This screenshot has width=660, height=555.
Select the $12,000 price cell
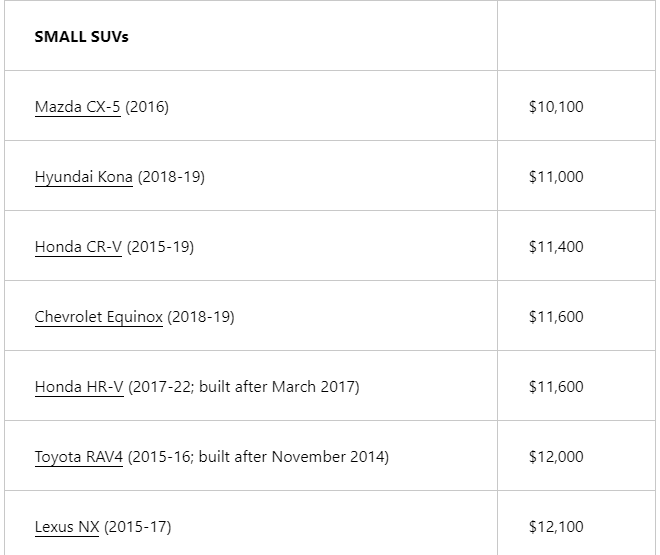tap(555, 457)
